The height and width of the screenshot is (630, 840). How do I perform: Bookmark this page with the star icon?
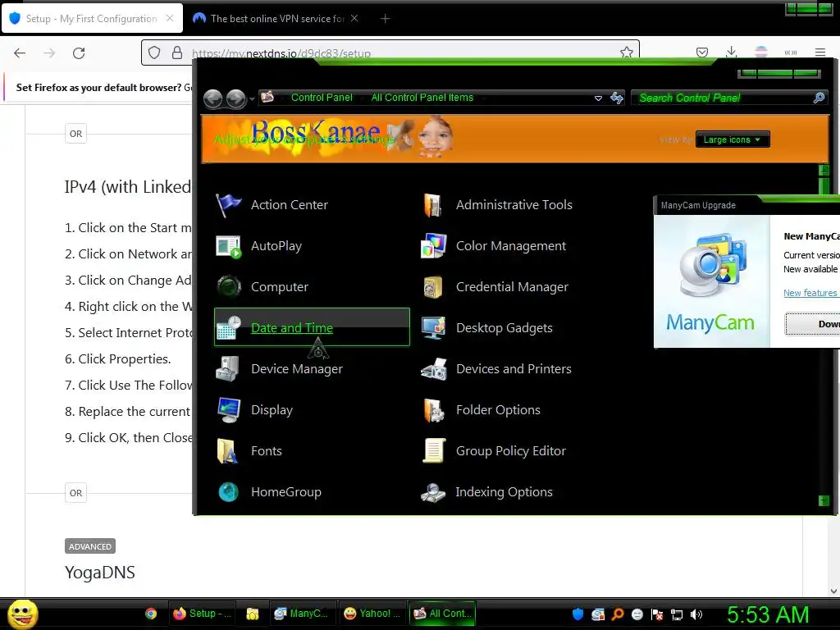pyautogui.click(x=626, y=52)
